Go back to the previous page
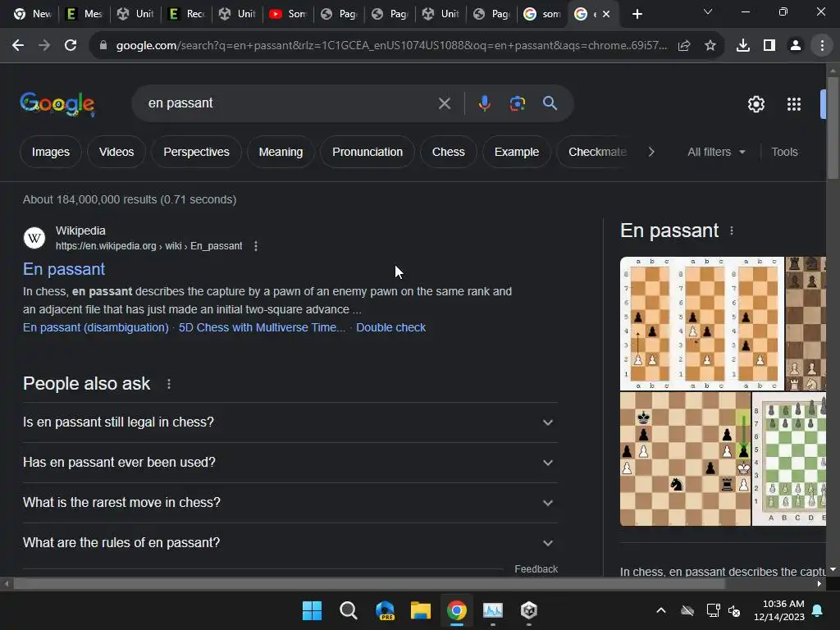The image size is (840, 630). [x=18, y=46]
